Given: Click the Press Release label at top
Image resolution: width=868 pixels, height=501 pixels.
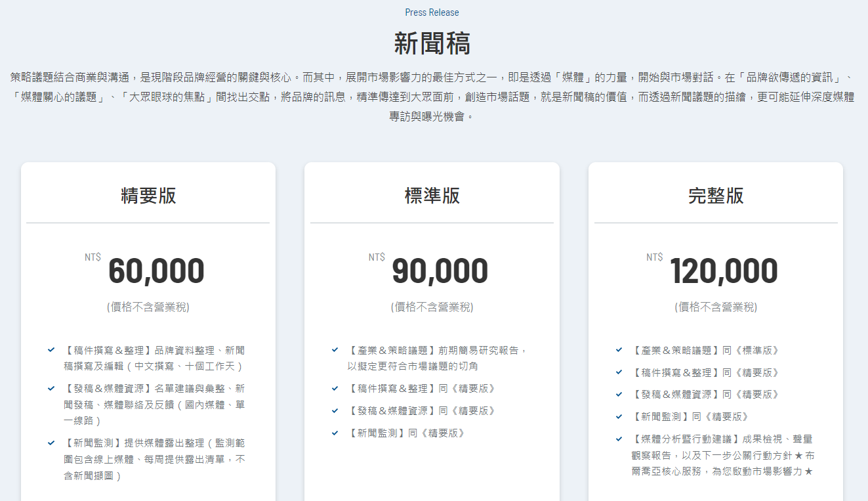Looking at the screenshot, I should tap(432, 12).
